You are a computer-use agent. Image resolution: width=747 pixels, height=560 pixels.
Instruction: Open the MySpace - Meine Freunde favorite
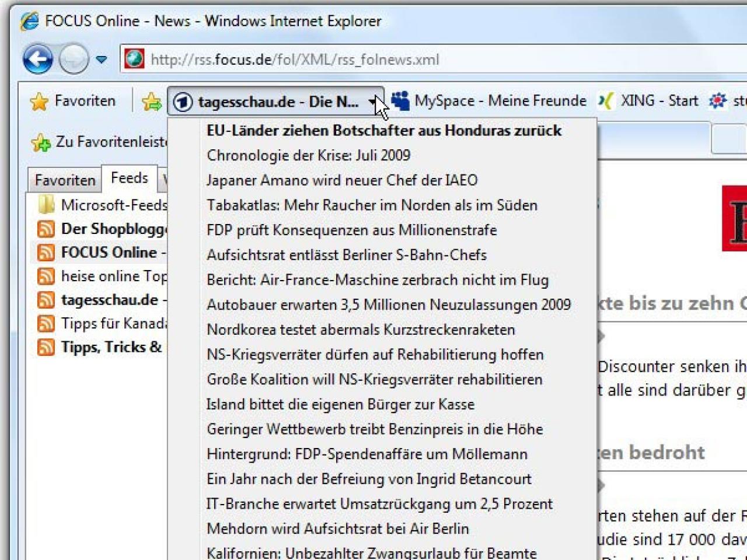488,101
